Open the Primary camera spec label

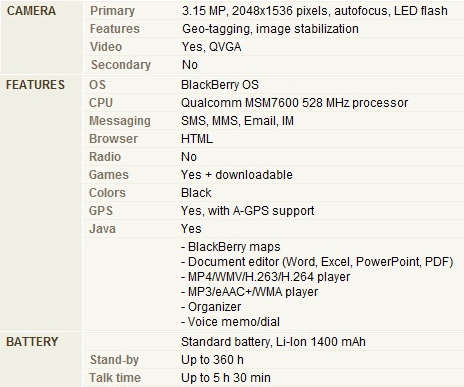pyautogui.click(x=112, y=11)
